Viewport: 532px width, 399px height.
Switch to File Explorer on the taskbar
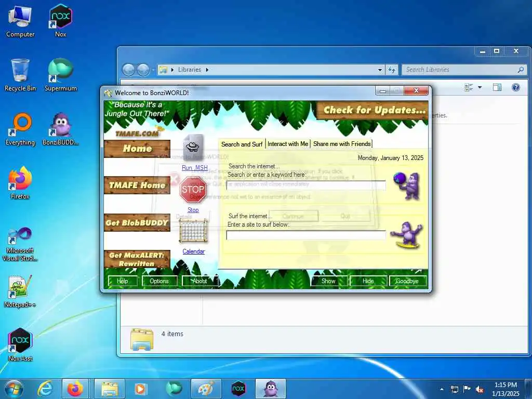point(109,389)
